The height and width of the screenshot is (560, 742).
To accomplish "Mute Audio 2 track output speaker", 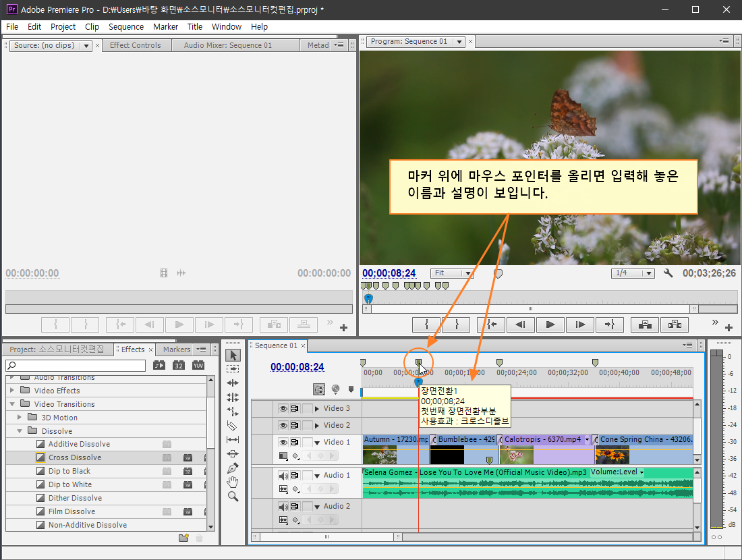I will [283, 507].
